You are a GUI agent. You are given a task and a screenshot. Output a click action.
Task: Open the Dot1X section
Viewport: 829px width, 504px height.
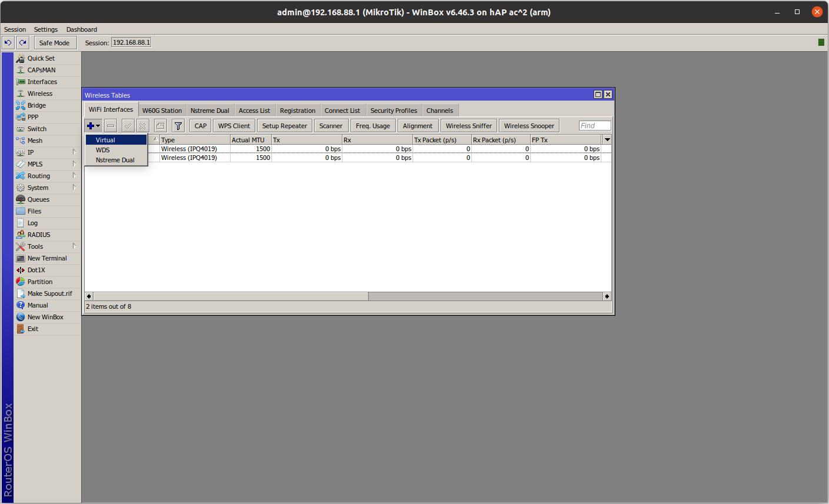[36, 270]
